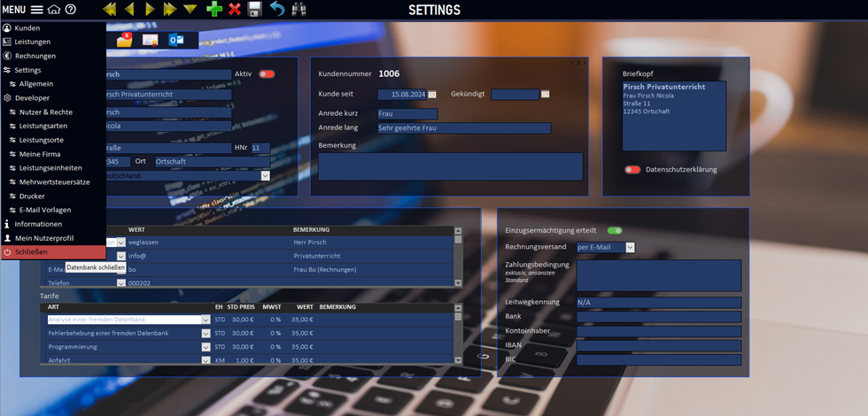
Task: Toggle the Aktiv switch
Action: pos(266,74)
